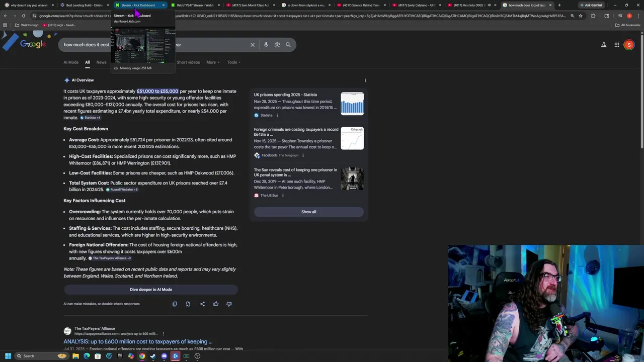The height and width of the screenshot is (362, 644).
Task: Expand Statista +4 source chip
Action: point(91,118)
